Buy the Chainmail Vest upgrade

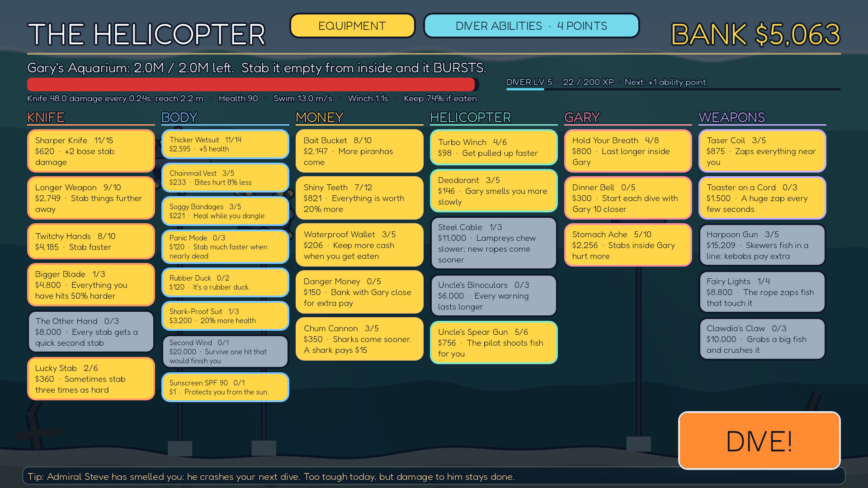coord(225,178)
